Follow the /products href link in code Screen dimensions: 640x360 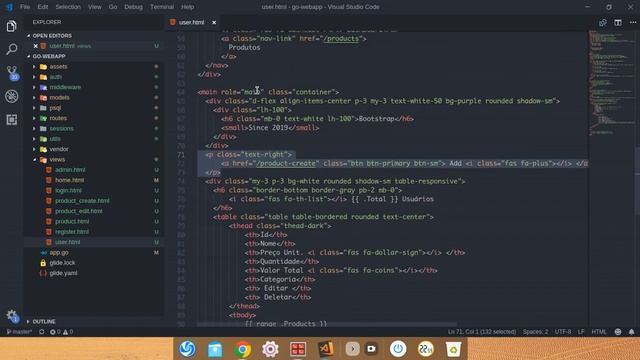coord(341,39)
